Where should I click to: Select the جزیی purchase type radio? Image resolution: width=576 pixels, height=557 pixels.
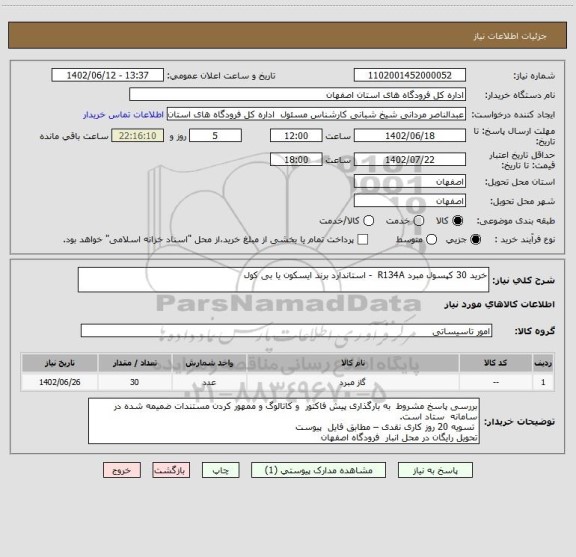coord(476,240)
